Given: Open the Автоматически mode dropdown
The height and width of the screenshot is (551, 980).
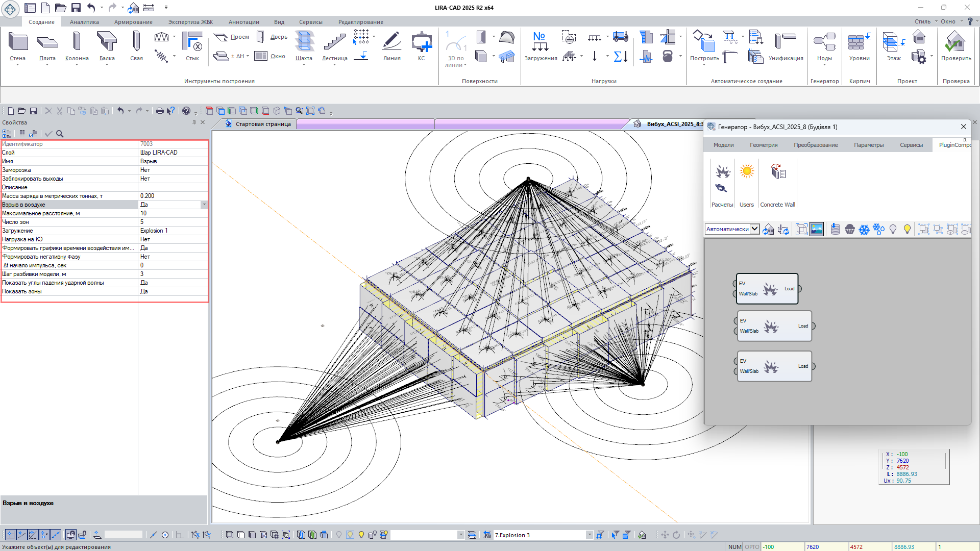Looking at the screenshot, I should coord(754,229).
